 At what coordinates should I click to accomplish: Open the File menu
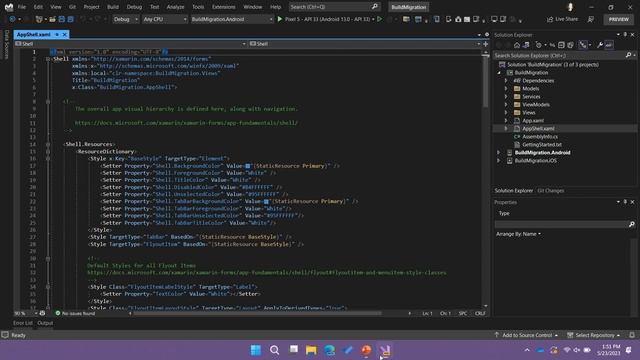pyautogui.click(x=22, y=7)
